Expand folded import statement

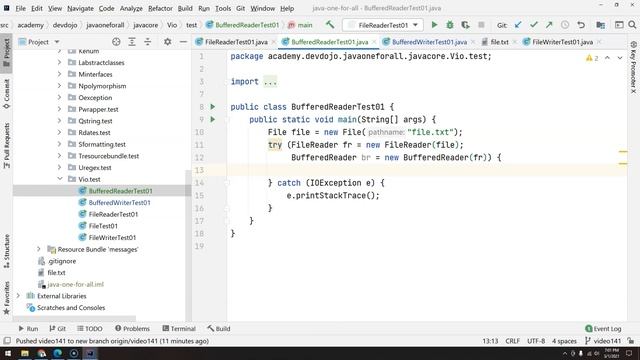click(x=270, y=82)
